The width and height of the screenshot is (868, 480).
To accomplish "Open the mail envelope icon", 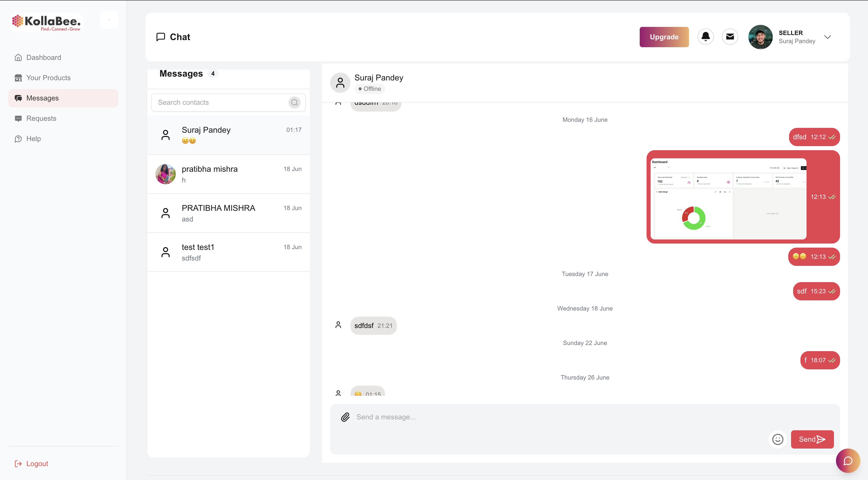I will click(x=730, y=37).
